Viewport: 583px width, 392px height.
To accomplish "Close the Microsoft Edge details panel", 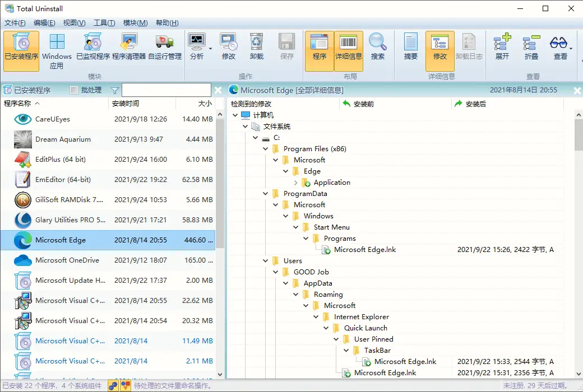I will point(577,90).
